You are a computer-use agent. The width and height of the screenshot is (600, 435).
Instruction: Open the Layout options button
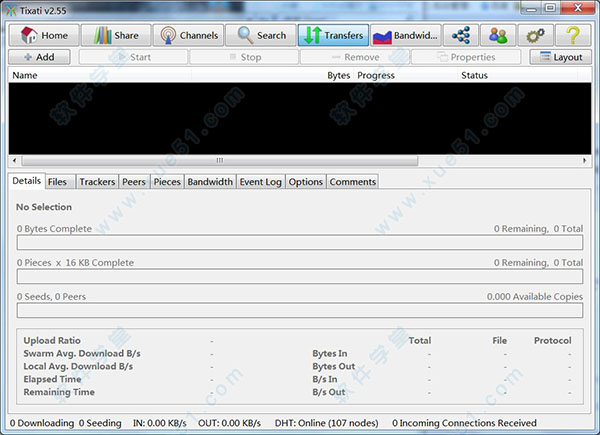click(560, 57)
